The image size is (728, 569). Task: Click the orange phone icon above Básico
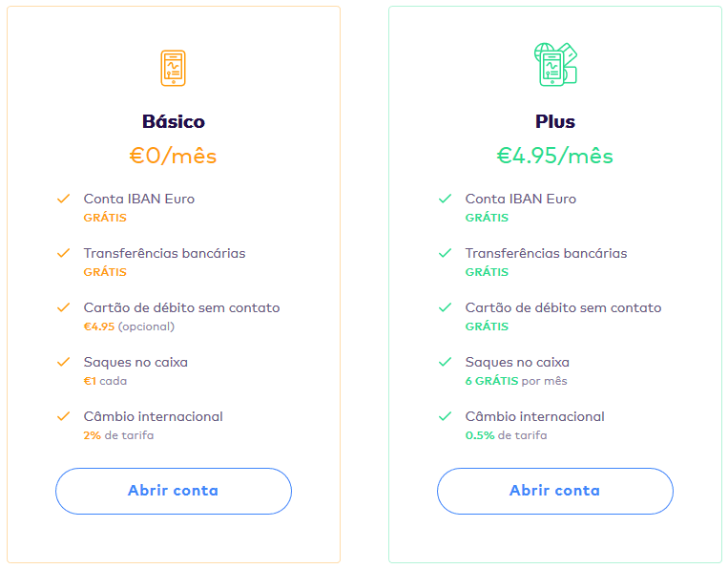(174, 69)
